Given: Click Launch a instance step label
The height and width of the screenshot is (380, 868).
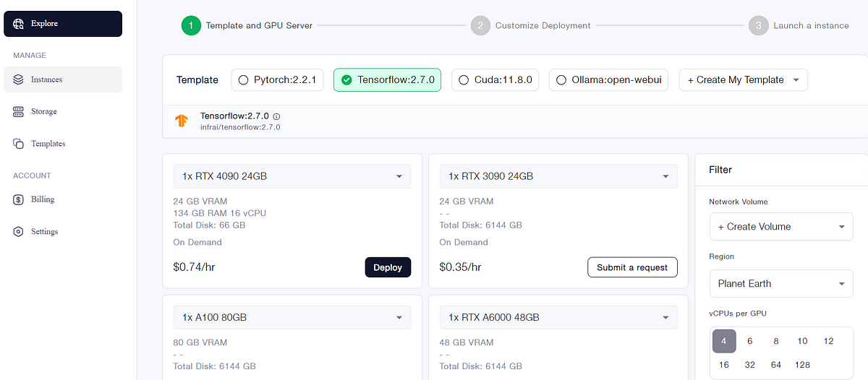Looking at the screenshot, I should click(x=811, y=25).
